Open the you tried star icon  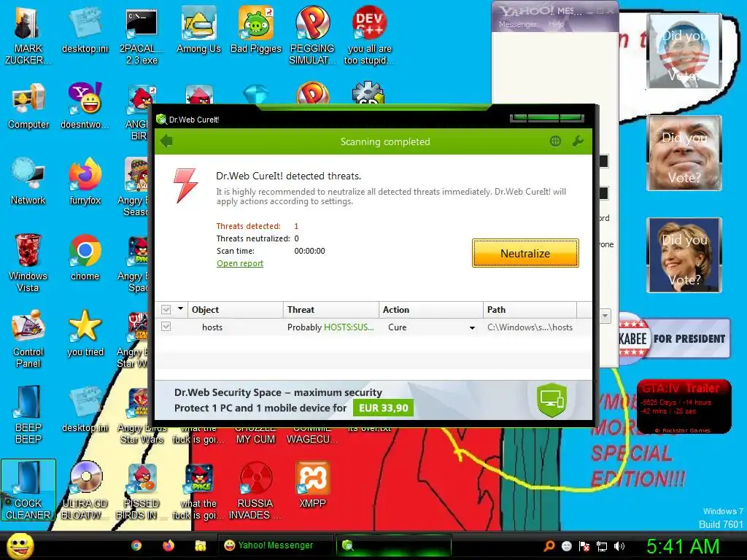tap(85, 332)
